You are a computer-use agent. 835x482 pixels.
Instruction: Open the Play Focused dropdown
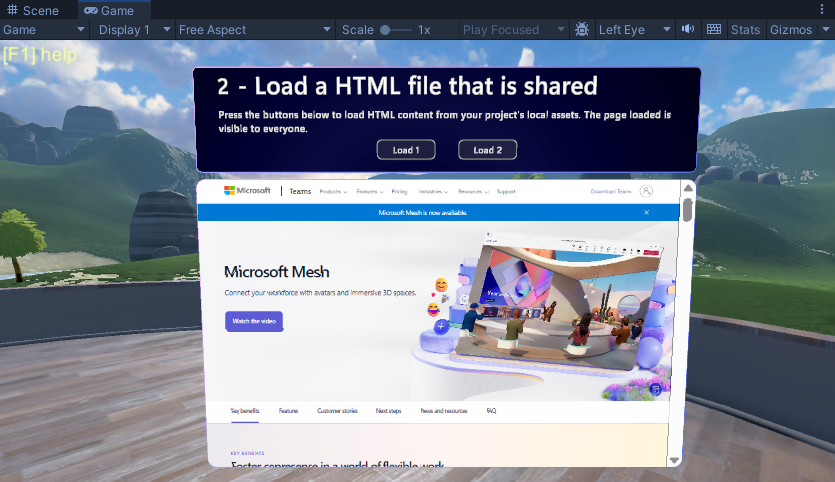tap(513, 30)
